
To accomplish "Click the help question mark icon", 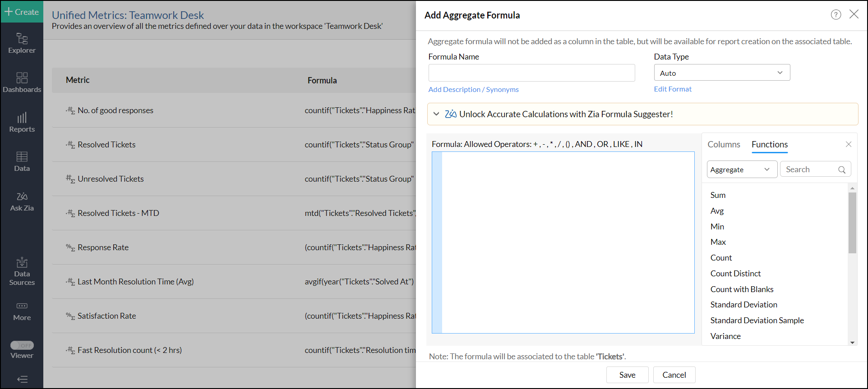I will [836, 14].
